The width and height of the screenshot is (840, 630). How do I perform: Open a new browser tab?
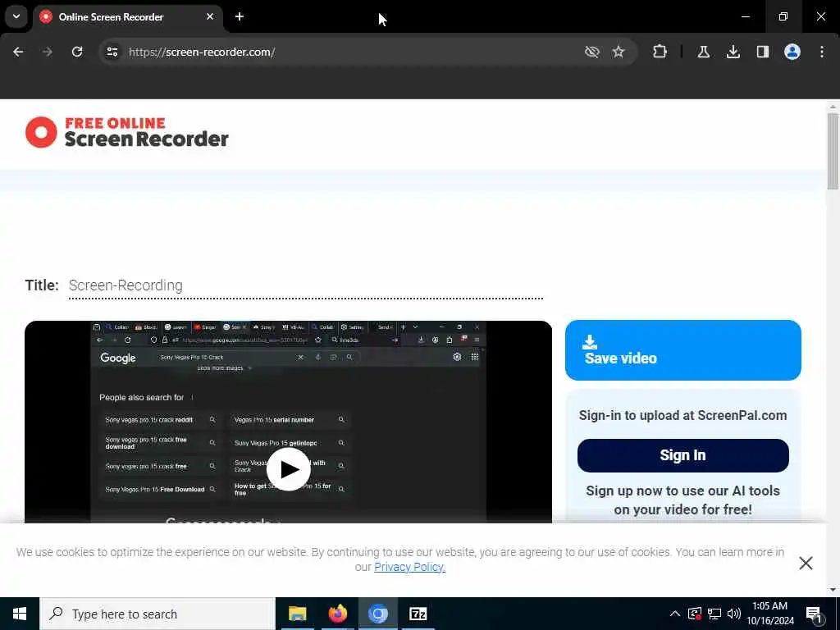(x=240, y=16)
